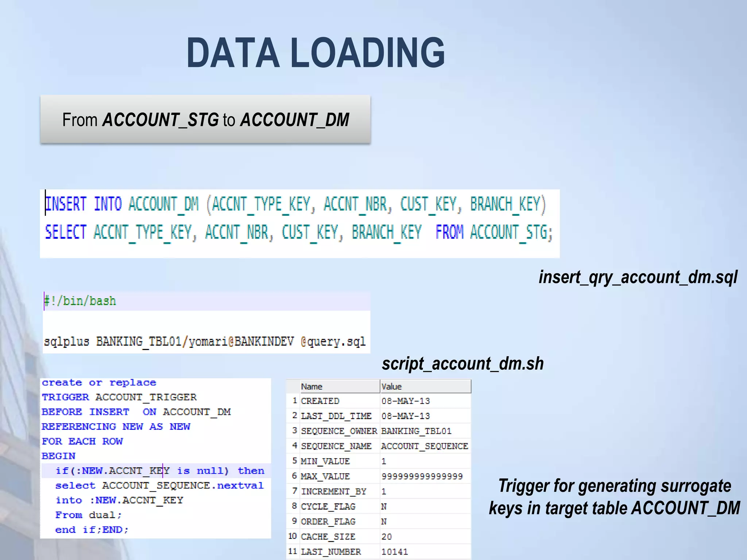Click MIN_VALUE row name
747x560 pixels.
tap(339, 461)
